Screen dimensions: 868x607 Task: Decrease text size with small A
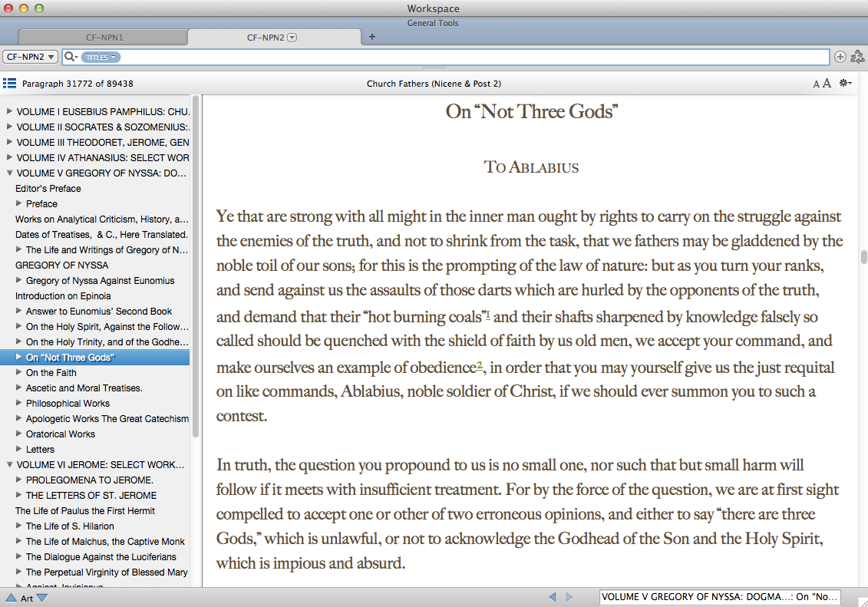pos(816,84)
